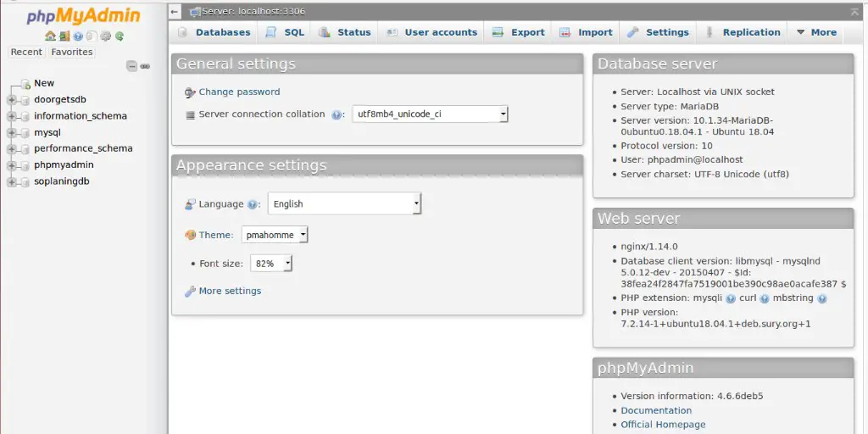
Task: Click the wrench icon beside More settings
Action: (190, 292)
